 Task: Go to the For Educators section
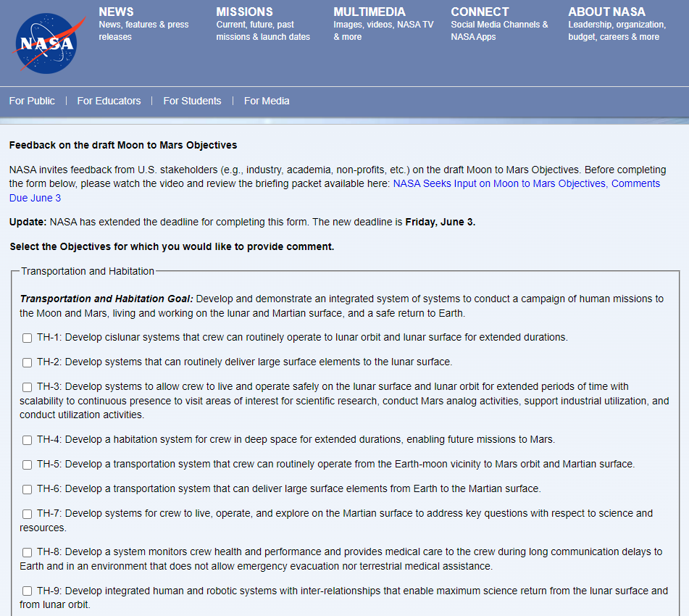(109, 101)
